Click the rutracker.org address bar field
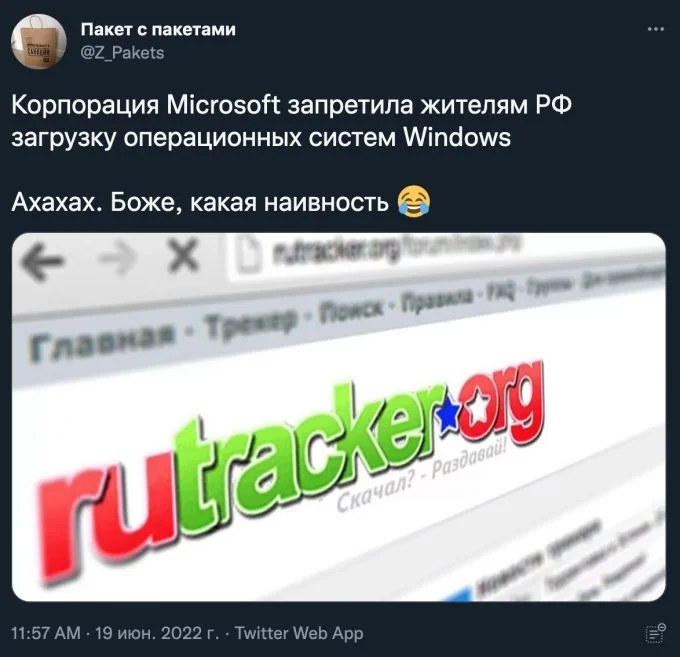 (x=447, y=256)
